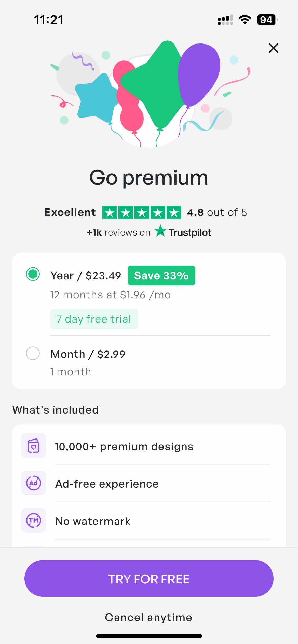
Task: Tap the 10,000+ premium designs row
Action: click(149, 446)
